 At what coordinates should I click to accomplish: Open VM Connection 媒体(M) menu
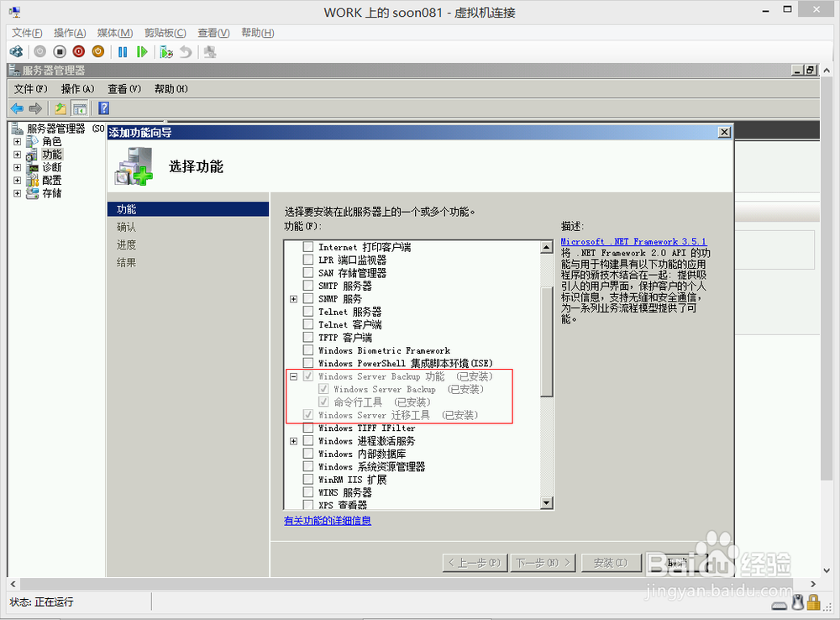click(x=114, y=34)
